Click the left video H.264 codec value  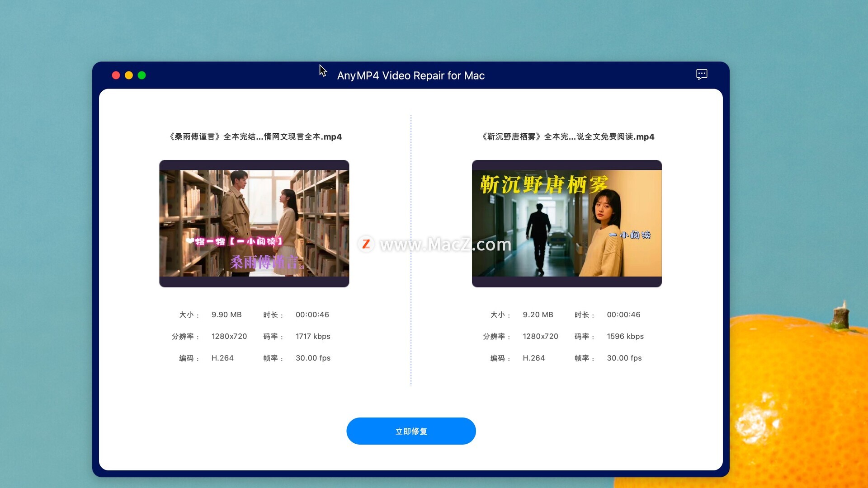point(222,358)
